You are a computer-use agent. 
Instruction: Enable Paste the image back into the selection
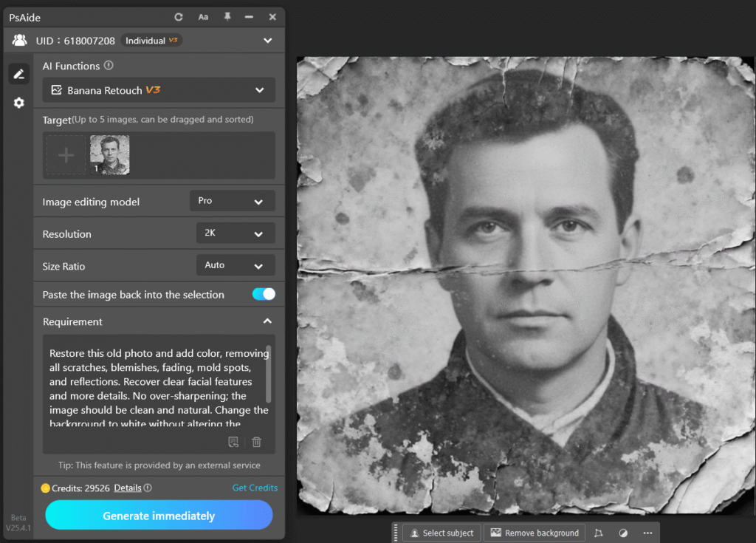pos(263,294)
